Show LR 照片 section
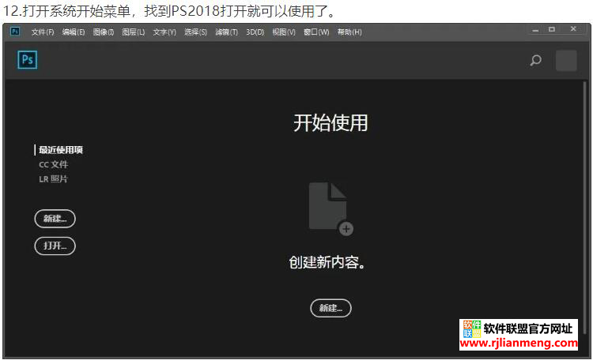 (54, 179)
